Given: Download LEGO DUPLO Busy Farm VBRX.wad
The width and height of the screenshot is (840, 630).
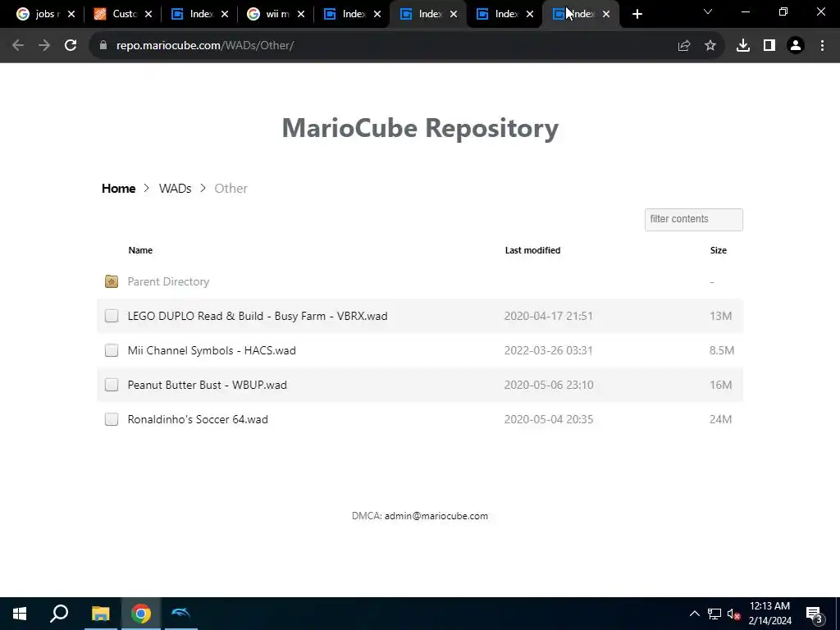Looking at the screenshot, I should click(x=257, y=316).
